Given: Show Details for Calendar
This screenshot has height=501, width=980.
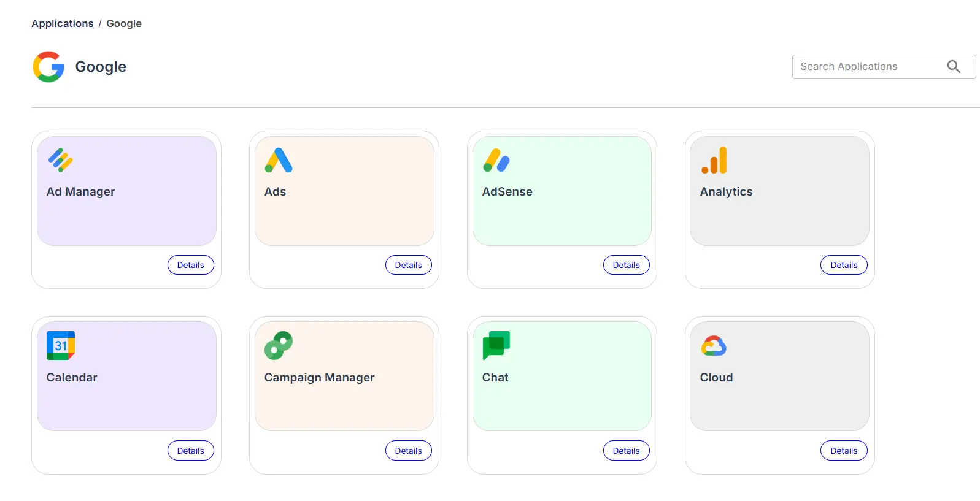Looking at the screenshot, I should (x=191, y=451).
